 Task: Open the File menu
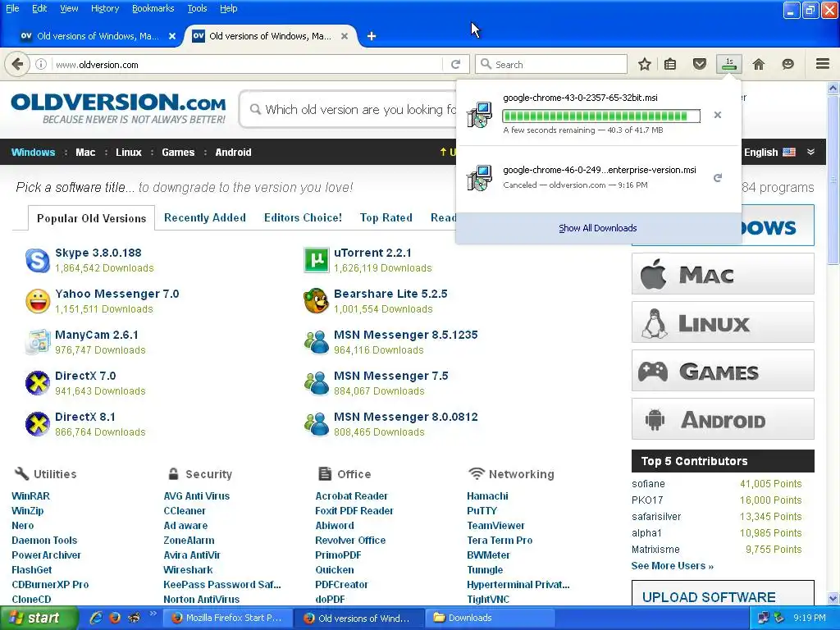click(12, 8)
